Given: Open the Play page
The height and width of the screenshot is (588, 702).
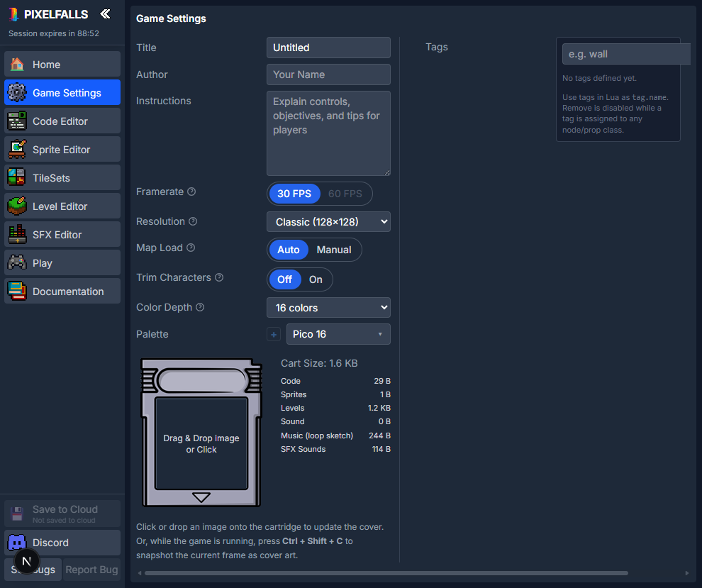Looking at the screenshot, I should coord(62,263).
